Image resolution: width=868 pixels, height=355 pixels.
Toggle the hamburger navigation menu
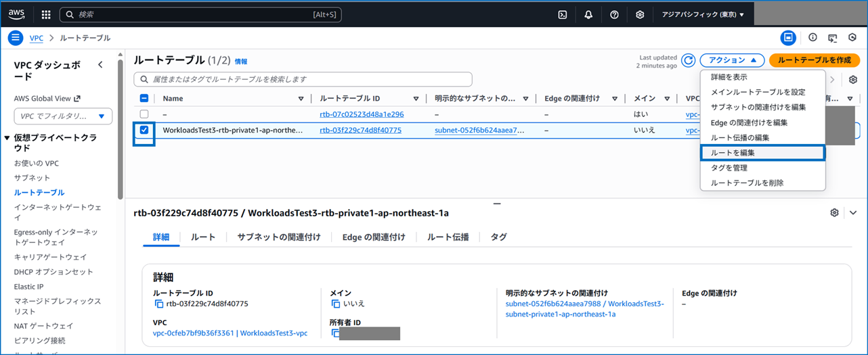[16, 37]
